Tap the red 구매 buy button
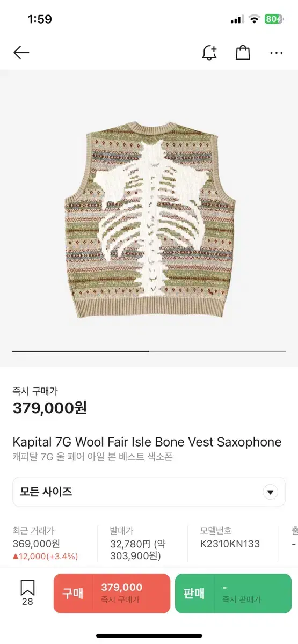Viewport: 298px width, 644px height. click(x=112, y=593)
